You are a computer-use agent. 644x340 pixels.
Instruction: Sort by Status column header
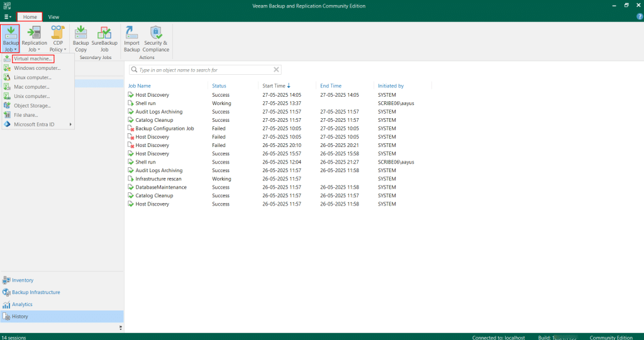coord(219,86)
